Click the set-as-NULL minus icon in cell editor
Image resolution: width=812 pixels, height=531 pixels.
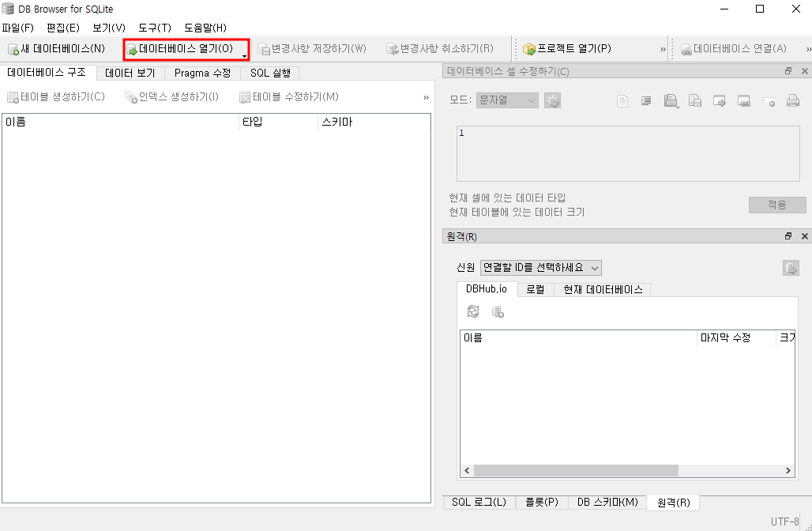point(769,101)
